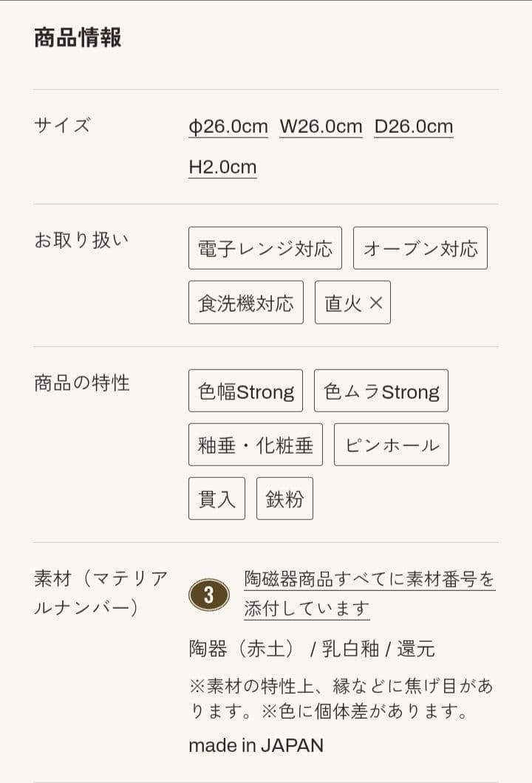Select the 電子レンジ対応 tag
532x783 pixels.
(265, 248)
